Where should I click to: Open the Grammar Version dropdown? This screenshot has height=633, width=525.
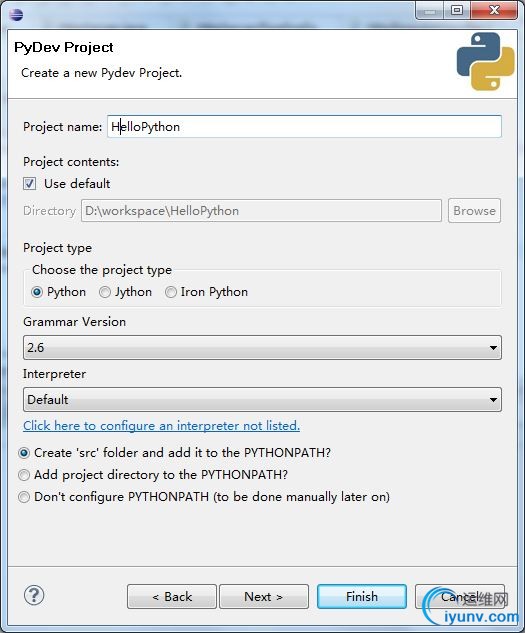(x=262, y=348)
